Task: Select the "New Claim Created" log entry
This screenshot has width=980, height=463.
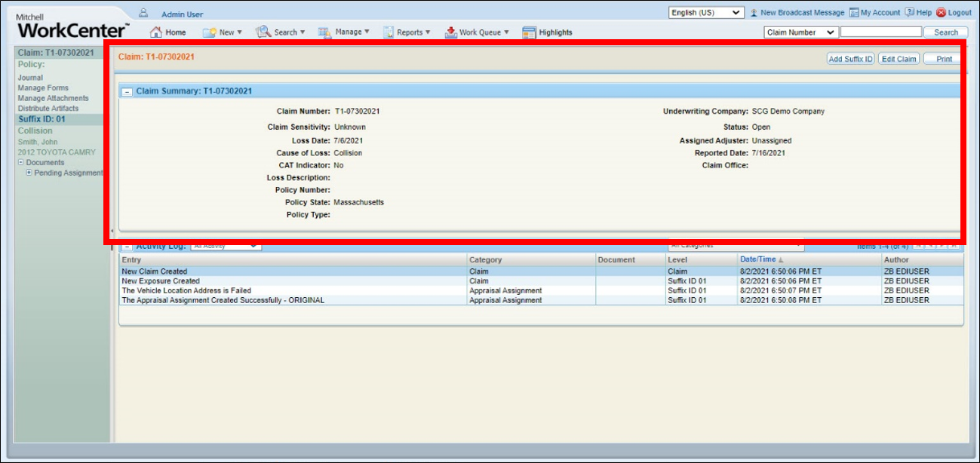Action: (155, 271)
